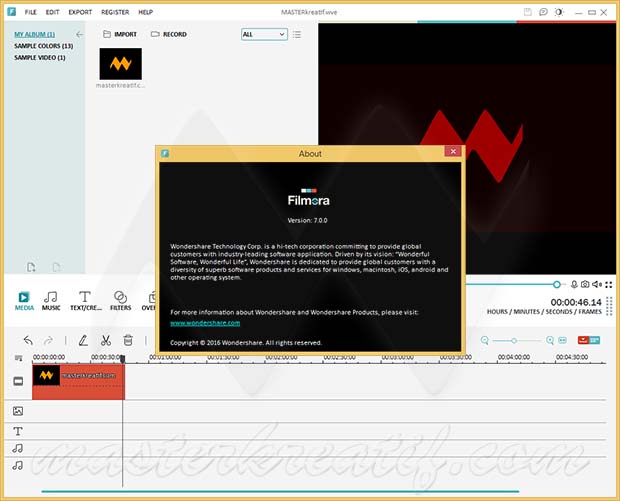
Task: Select MY ALBUM (1) in the media library
Action: tap(34, 34)
